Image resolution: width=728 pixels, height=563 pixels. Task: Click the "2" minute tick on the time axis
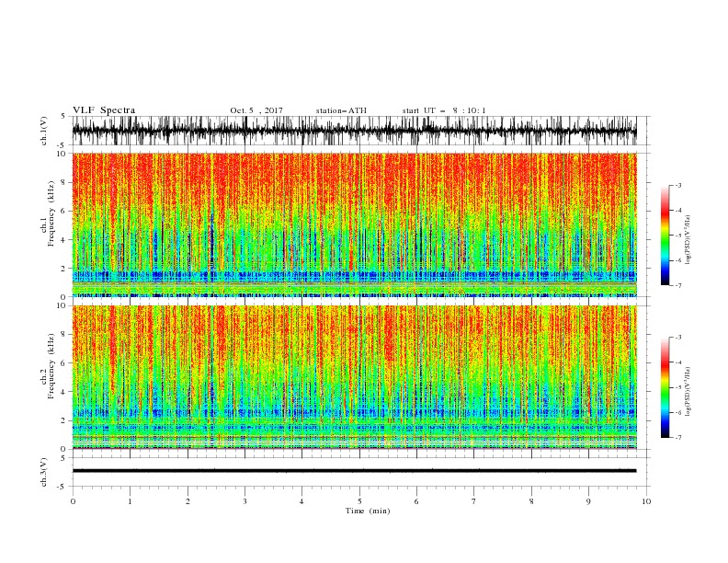click(x=188, y=501)
